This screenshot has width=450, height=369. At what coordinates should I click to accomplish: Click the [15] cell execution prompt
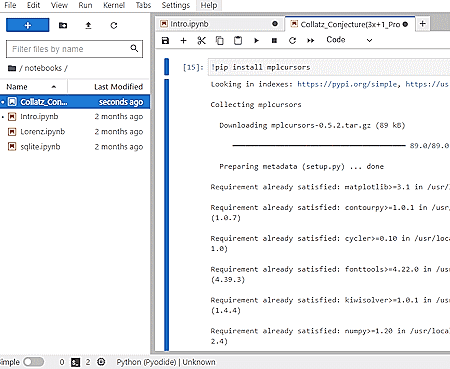193,67
